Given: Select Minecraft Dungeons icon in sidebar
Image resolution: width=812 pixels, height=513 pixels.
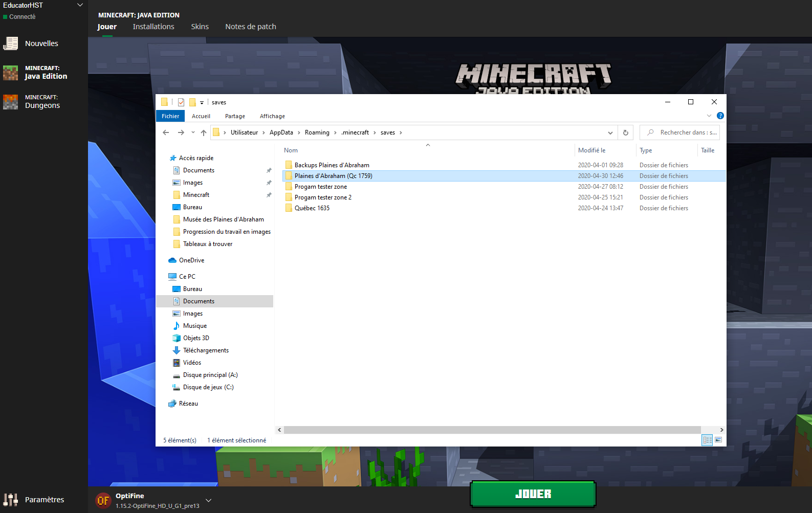Looking at the screenshot, I should (11, 102).
